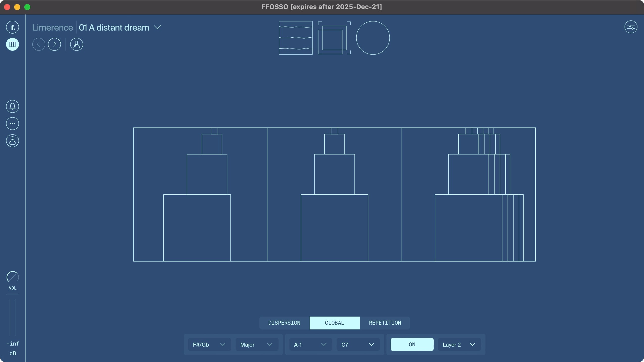The width and height of the screenshot is (644, 362).
Task: Open the more options ellipsis icon
Action: [12, 123]
